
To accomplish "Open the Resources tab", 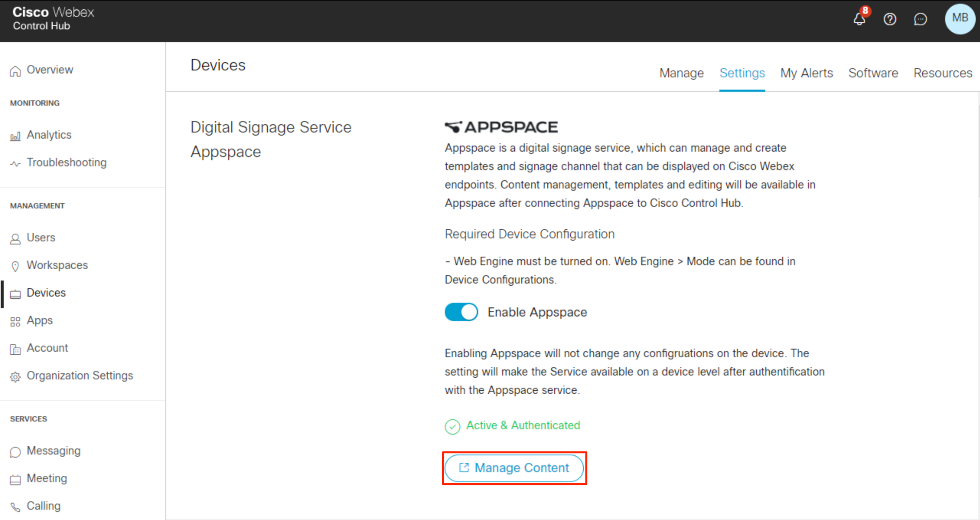I will (x=943, y=73).
